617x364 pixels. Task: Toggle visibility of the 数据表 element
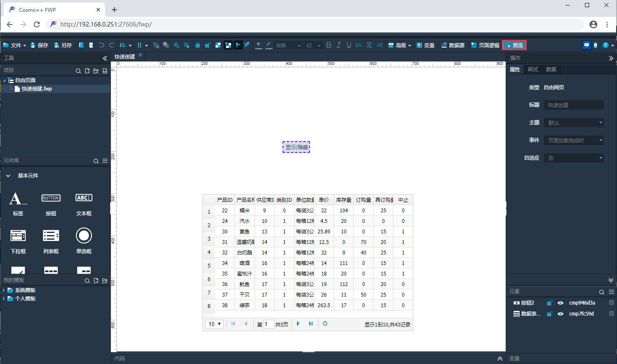tap(560, 314)
